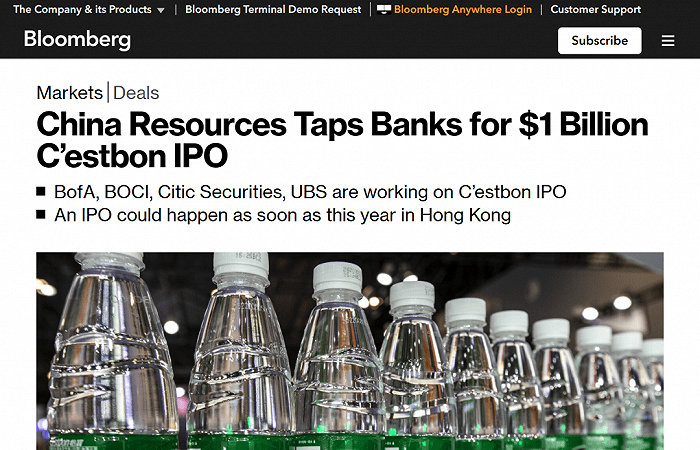
Task: Select the bullet about IPO in Hong Kong
Action: [x=283, y=215]
